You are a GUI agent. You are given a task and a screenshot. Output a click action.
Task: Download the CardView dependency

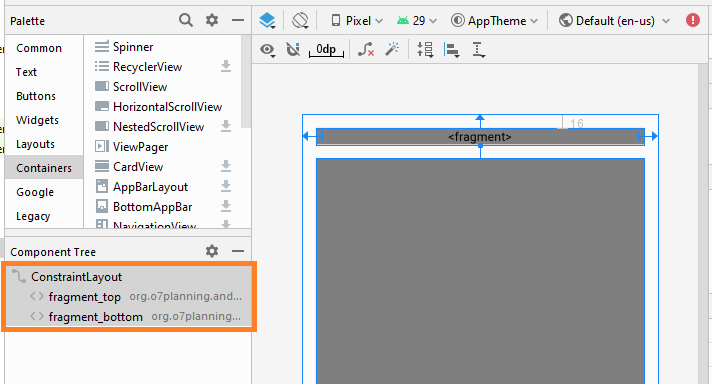point(226,166)
